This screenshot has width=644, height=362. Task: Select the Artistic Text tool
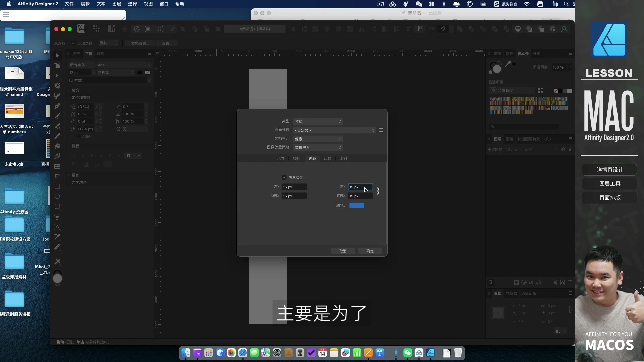[x=57, y=227]
